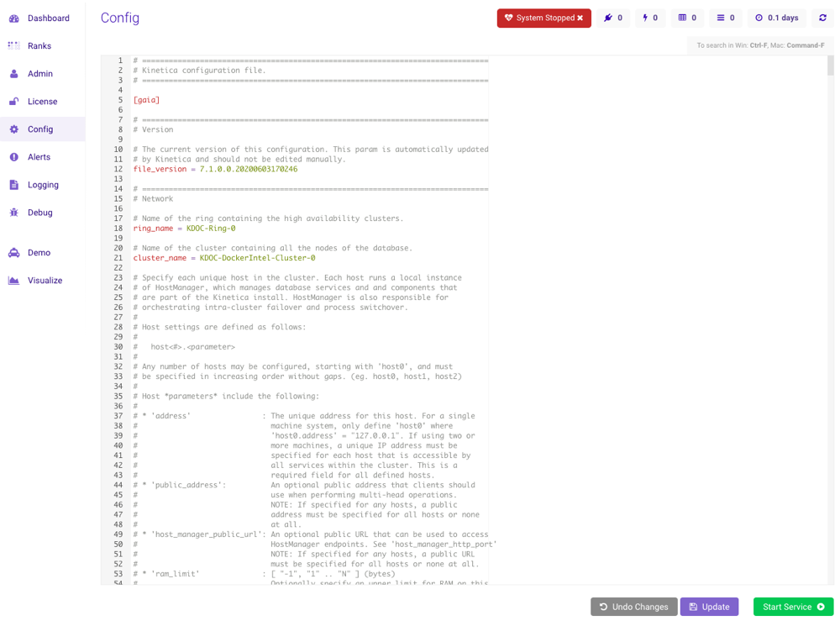Click the Demo car icon in the sidebar
The height and width of the screenshot is (621, 840).
coord(13,252)
